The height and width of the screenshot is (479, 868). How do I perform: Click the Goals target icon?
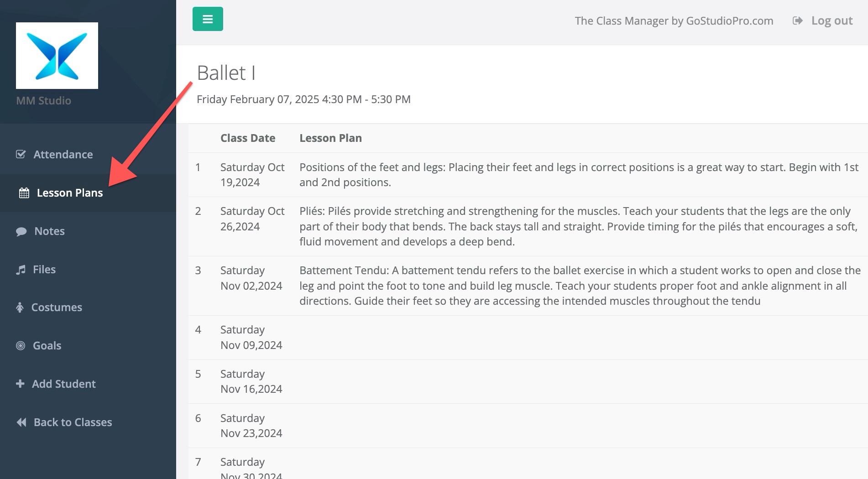coord(21,346)
